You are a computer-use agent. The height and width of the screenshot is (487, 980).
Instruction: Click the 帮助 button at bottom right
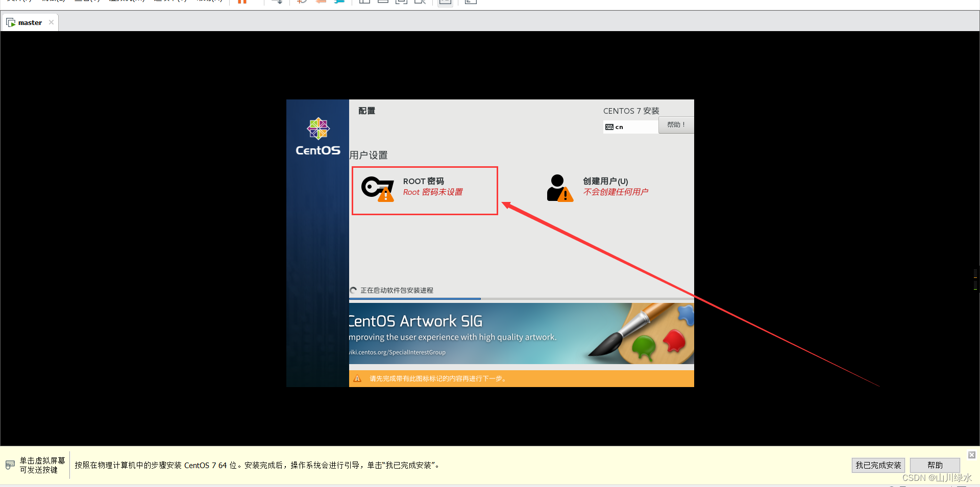pyautogui.click(x=934, y=465)
